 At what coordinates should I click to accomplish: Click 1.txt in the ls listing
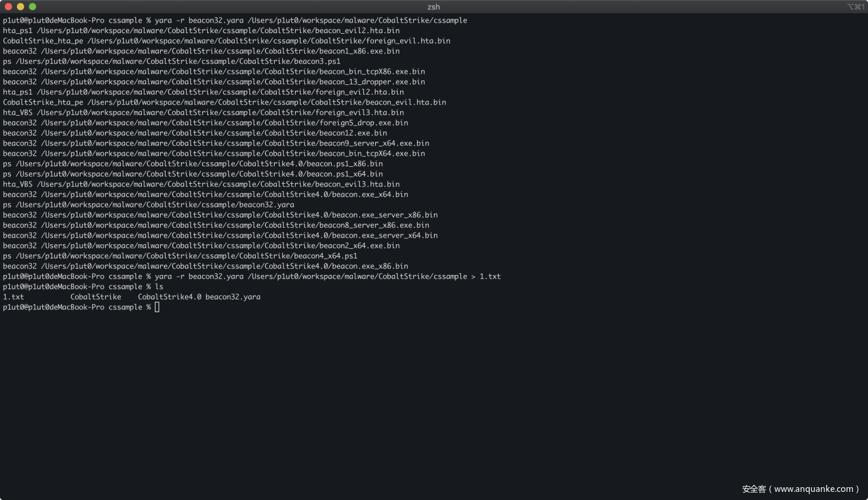tap(13, 297)
